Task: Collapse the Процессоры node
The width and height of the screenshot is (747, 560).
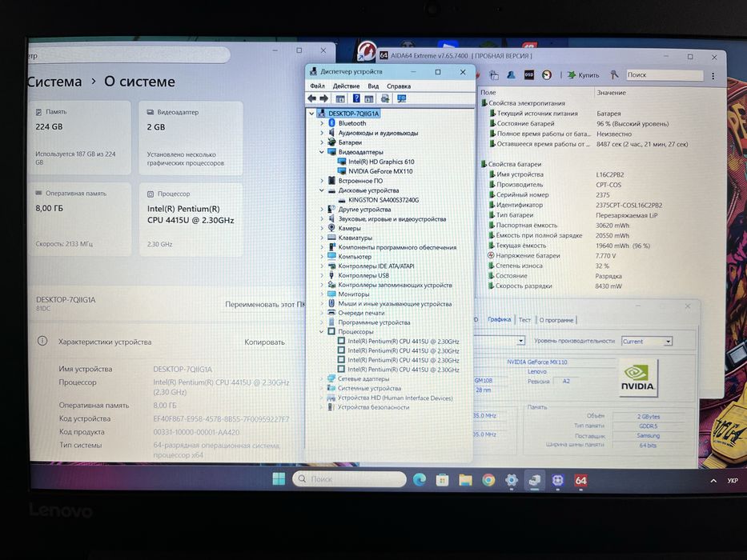Action: point(322,331)
